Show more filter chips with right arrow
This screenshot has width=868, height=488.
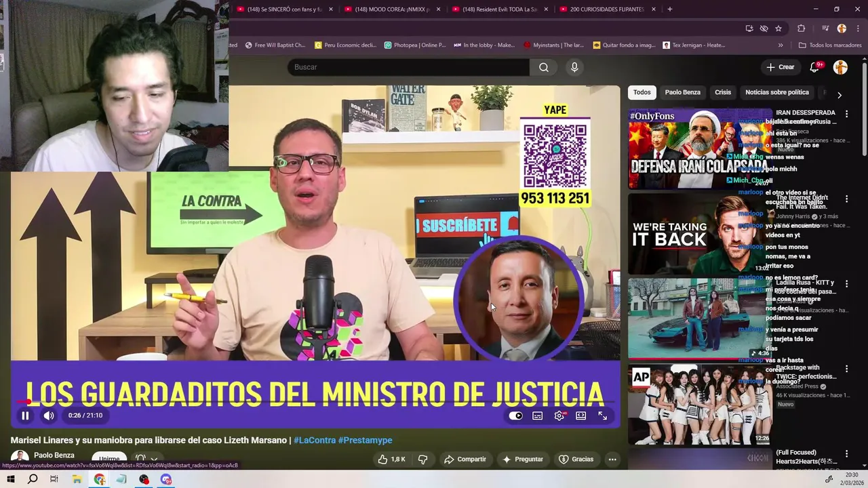(x=840, y=95)
